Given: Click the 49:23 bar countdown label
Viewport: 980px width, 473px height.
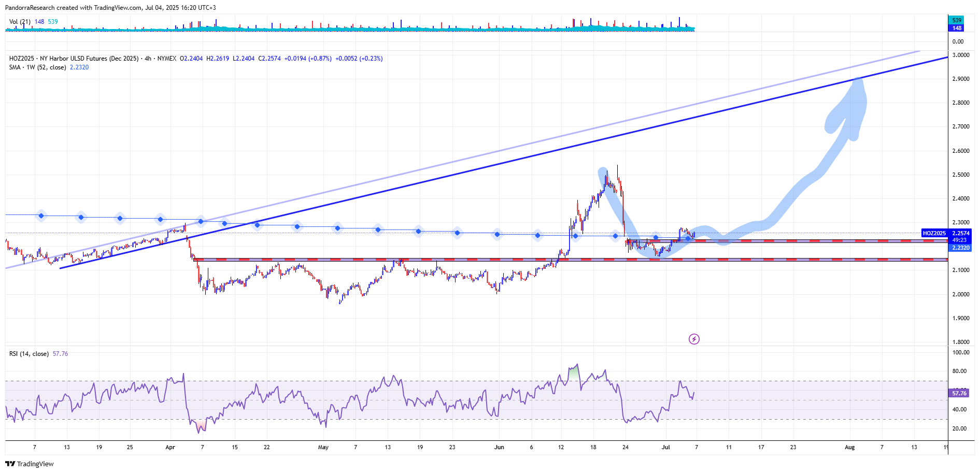Looking at the screenshot, I should click(960, 240).
